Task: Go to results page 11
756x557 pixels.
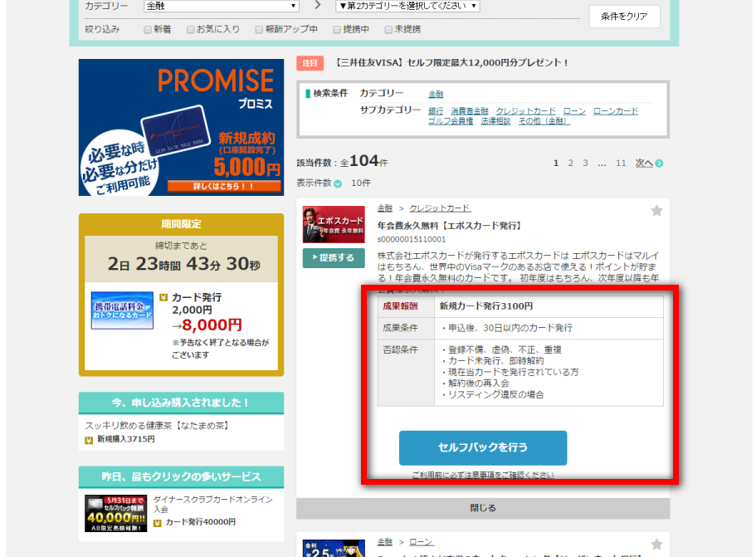Action: (x=621, y=163)
